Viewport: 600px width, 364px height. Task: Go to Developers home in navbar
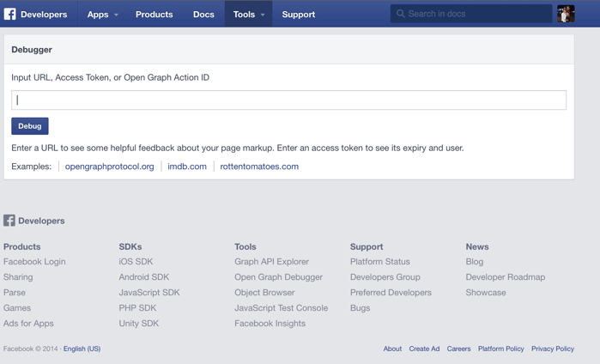pos(44,14)
